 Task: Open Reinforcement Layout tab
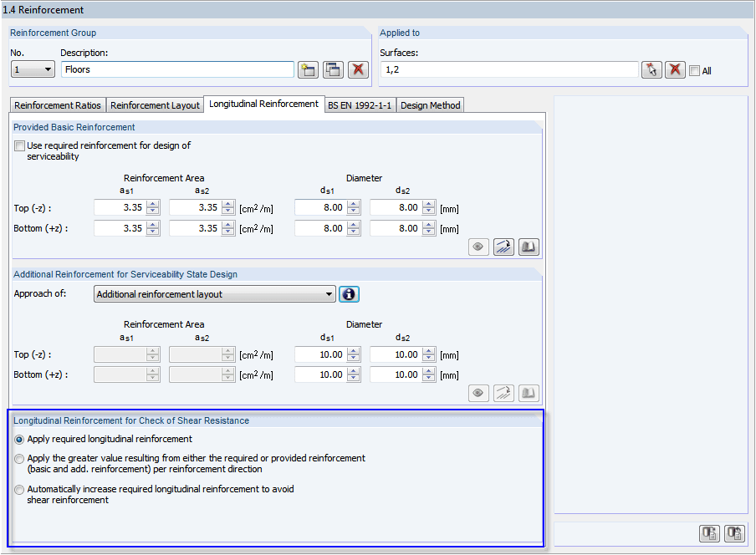[x=155, y=105]
